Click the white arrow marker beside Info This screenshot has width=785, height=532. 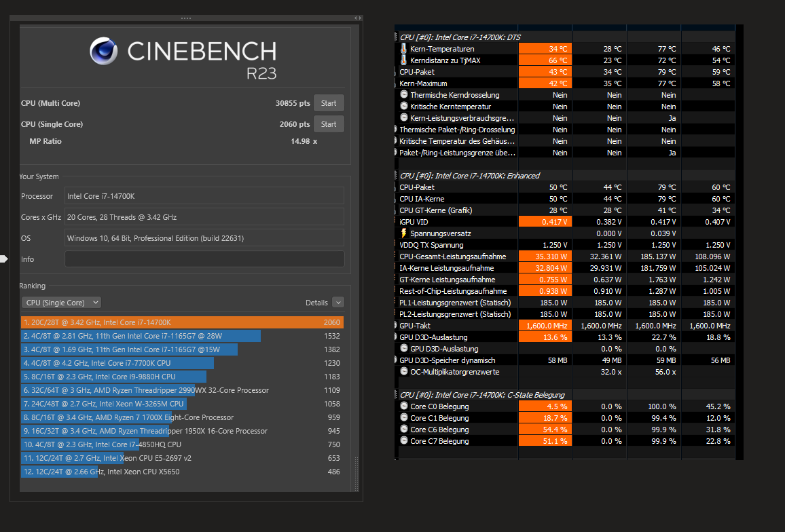tap(4, 259)
